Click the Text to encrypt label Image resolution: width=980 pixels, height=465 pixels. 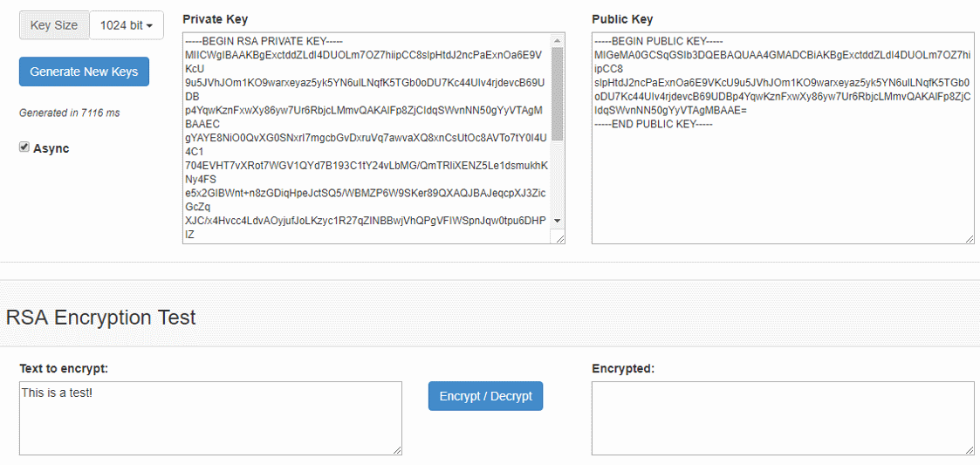(x=64, y=368)
